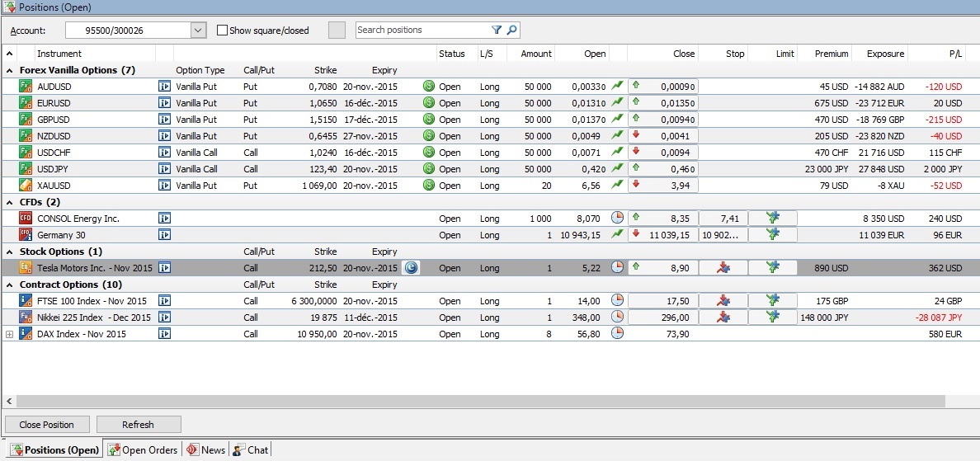Click the Germany 30 CFD instrument icon
980x461 pixels.
pyautogui.click(x=26, y=235)
